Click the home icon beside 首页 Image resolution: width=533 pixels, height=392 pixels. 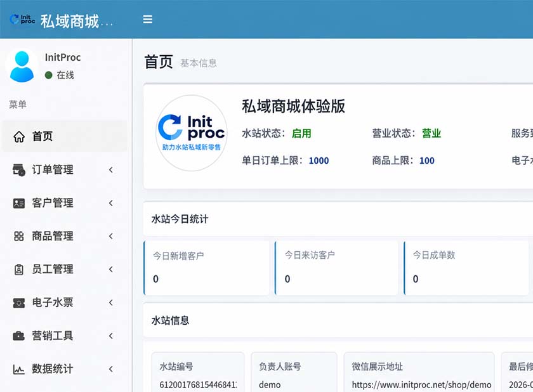coord(19,136)
